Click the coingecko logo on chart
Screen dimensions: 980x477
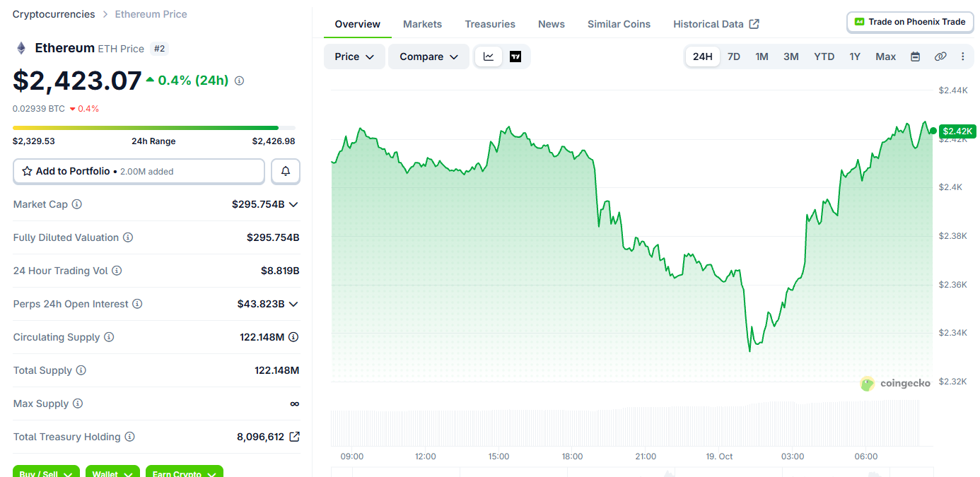pos(895,384)
